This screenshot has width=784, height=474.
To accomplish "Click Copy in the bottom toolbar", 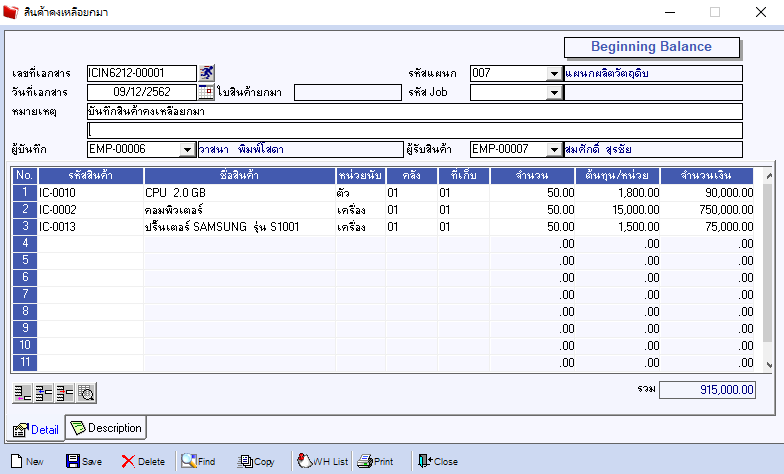I will [x=256, y=461].
